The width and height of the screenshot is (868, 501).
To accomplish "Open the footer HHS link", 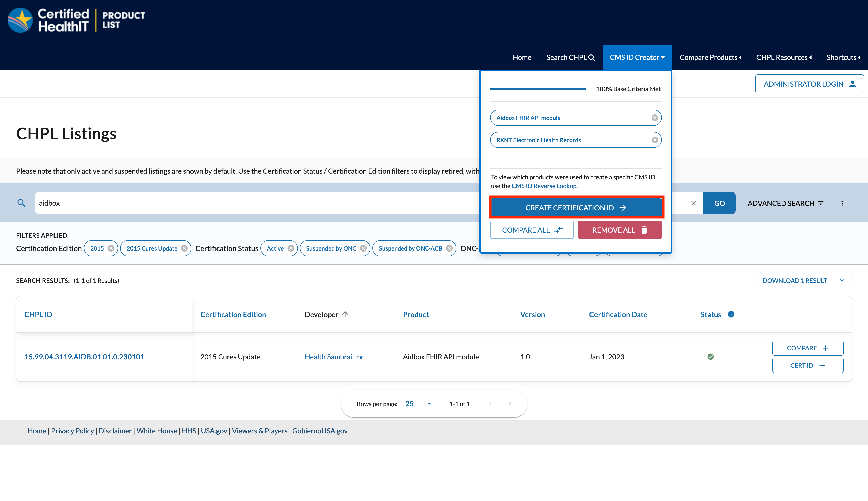I will click(189, 431).
